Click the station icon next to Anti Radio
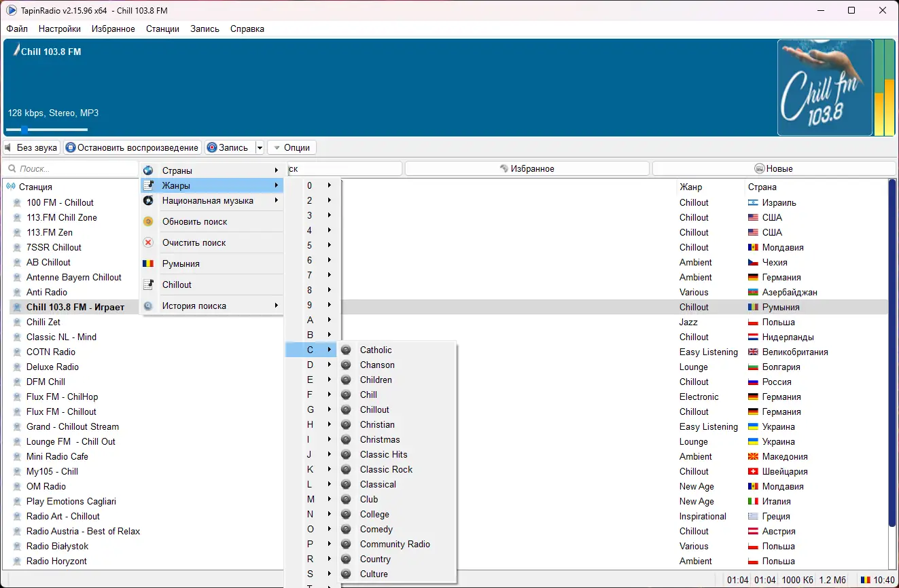 tap(17, 292)
